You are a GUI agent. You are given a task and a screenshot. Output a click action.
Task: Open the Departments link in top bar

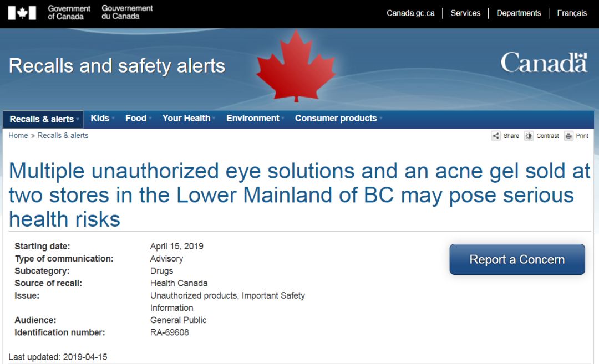[x=519, y=13]
